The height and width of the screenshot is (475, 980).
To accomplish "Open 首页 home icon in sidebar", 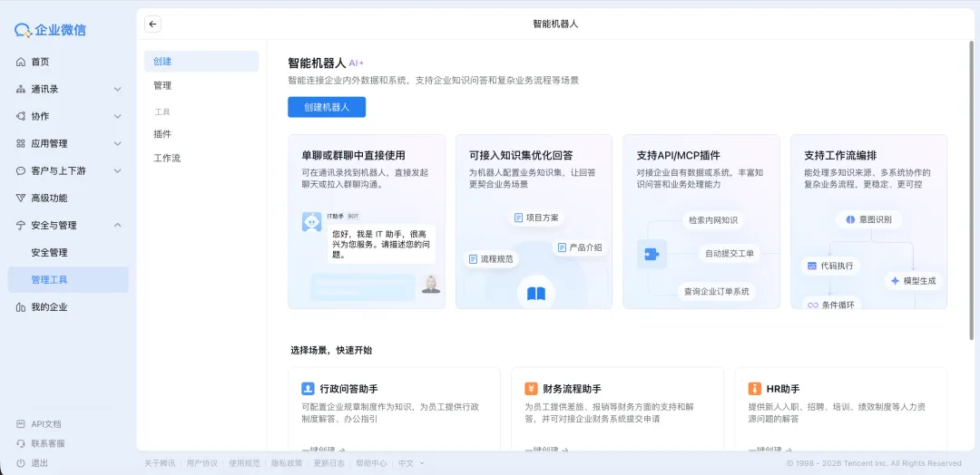I will coord(21,62).
